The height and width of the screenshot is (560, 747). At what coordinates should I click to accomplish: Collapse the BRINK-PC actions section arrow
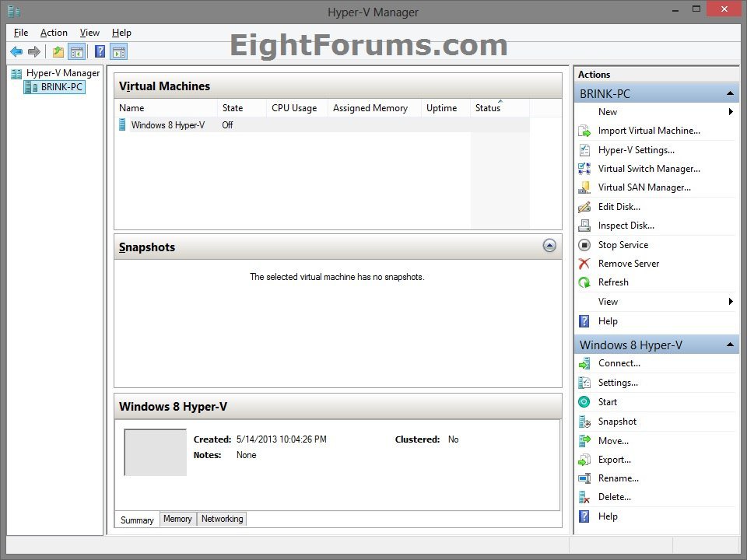(x=730, y=94)
